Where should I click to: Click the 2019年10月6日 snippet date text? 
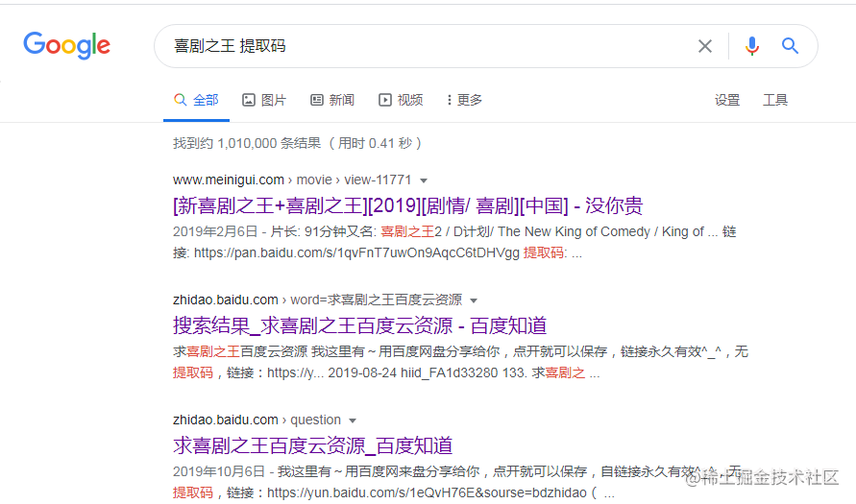coord(219,471)
